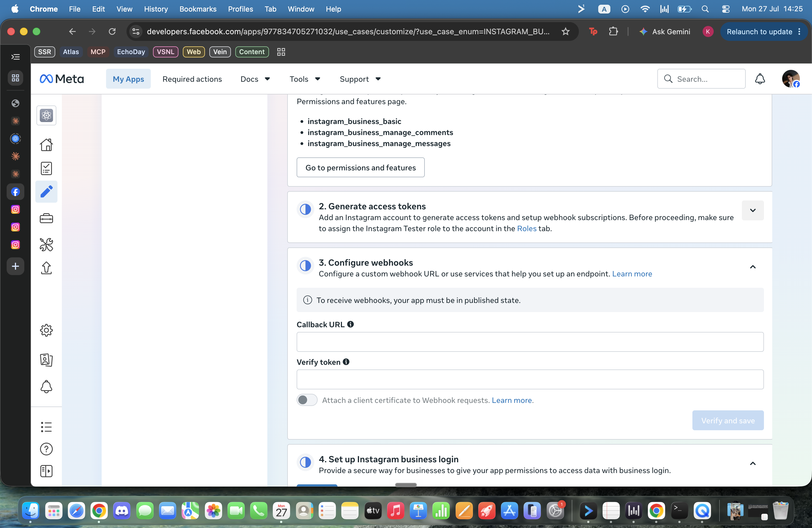The width and height of the screenshot is (812, 528).
Task: Open Learn more link for webhooks
Action: pos(632,274)
